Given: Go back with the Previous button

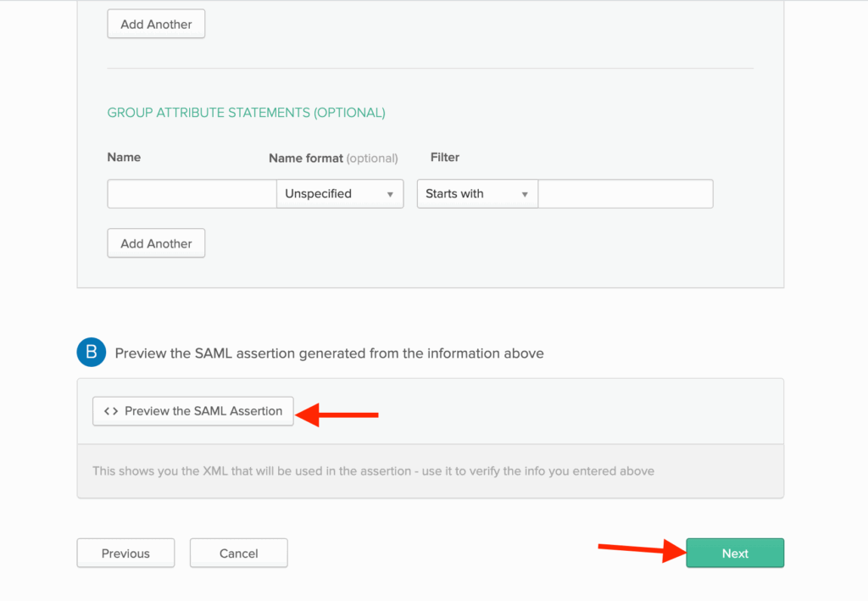Looking at the screenshot, I should 125,554.
